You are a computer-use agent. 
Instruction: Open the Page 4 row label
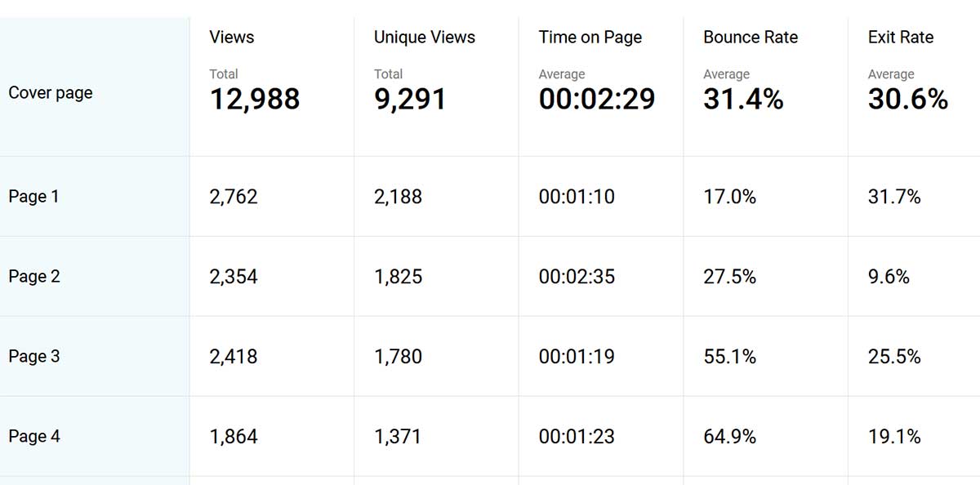coord(34,437)
